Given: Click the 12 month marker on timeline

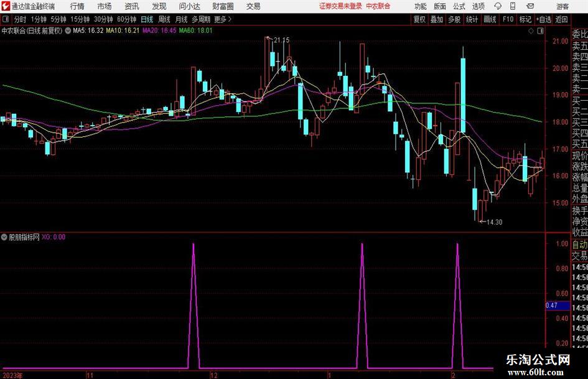Looking at the screenshot, I should 213,375.
